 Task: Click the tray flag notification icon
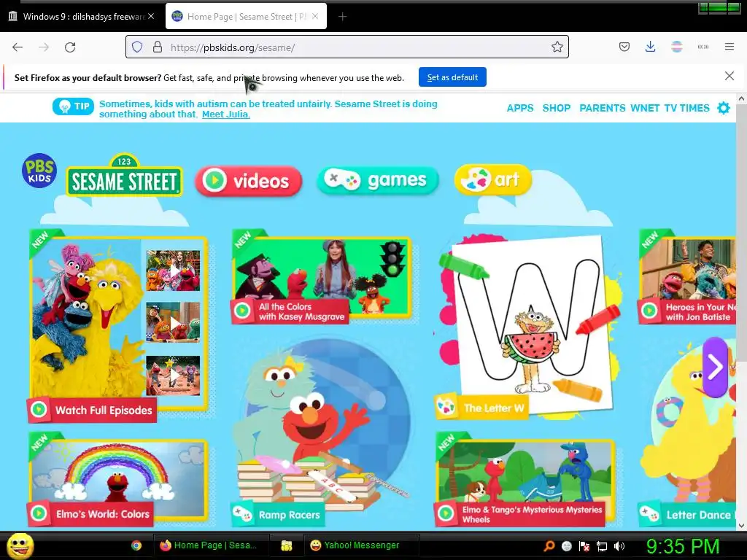pos(584,546)
